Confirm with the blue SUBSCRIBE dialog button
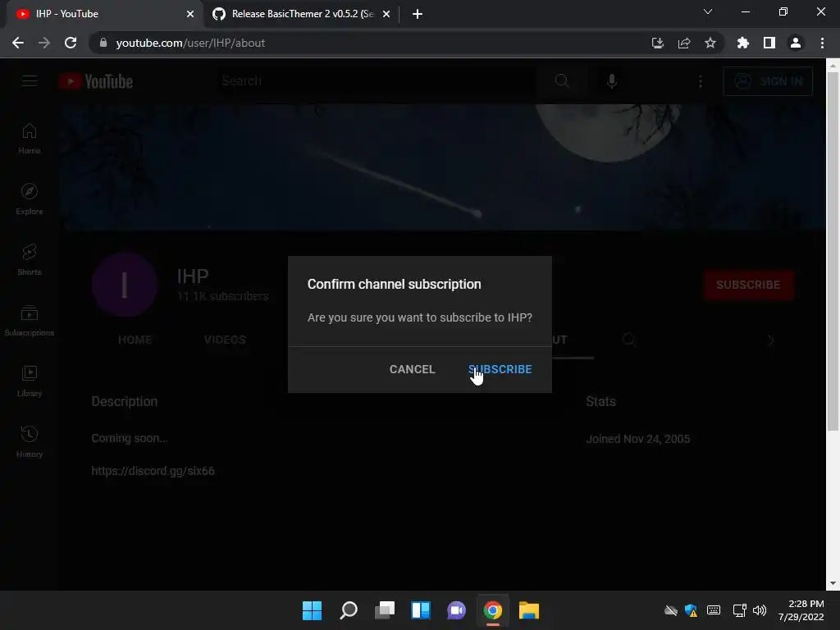This screenshot has height=630, width=840. pyautogui.click(x=500, y=369)
